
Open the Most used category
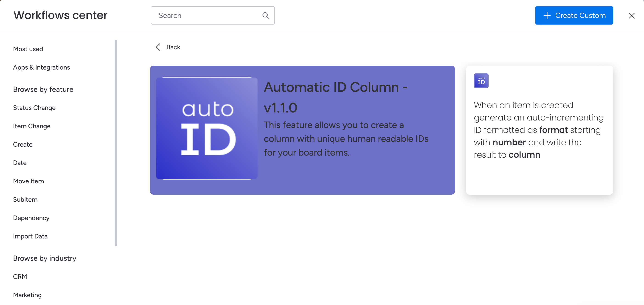(x=28, y=49)
